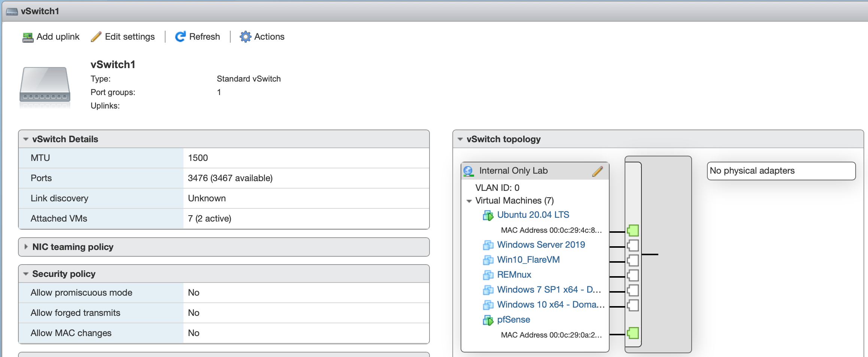Click the pfSense VM icon

488,320
